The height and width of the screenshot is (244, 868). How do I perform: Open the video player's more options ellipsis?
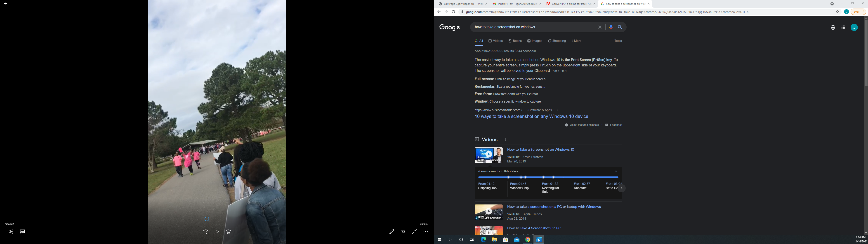point(426,232)
